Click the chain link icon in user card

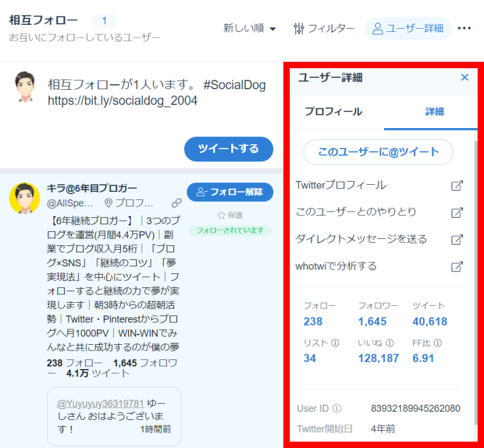176,203
